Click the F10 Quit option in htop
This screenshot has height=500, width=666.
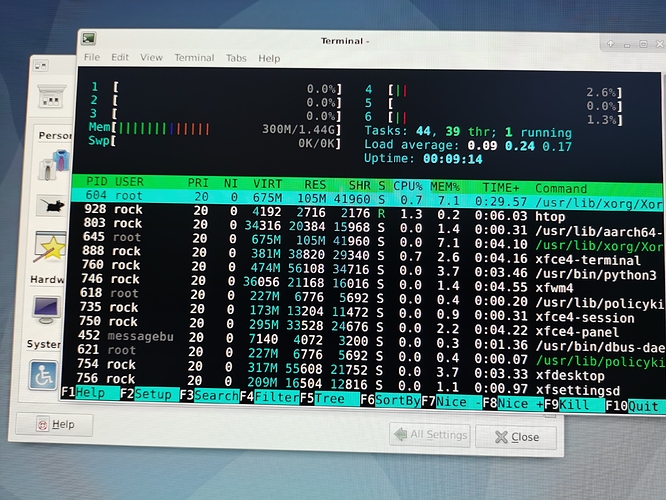(633, 406)
